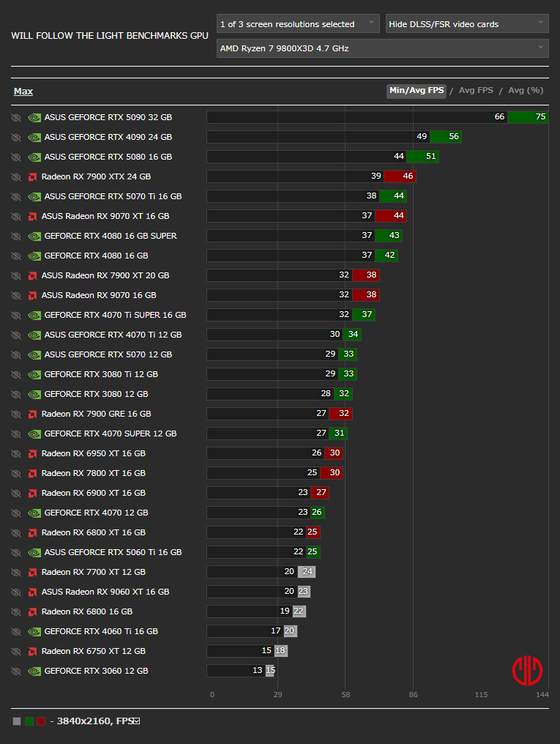The image size is (560, 744).
Task: Click NVIDIA logo beside ASUS RTX 5070 12 GB
Action: 34,355
